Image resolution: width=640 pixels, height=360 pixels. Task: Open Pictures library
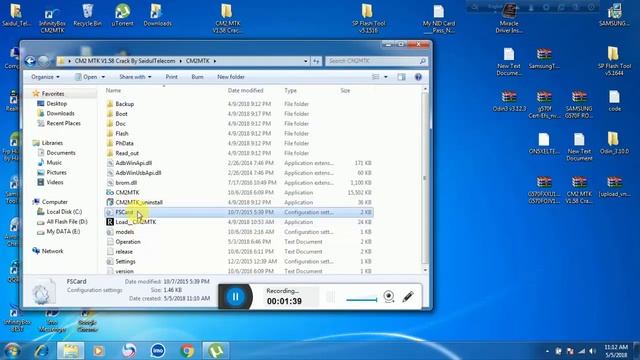56,172
